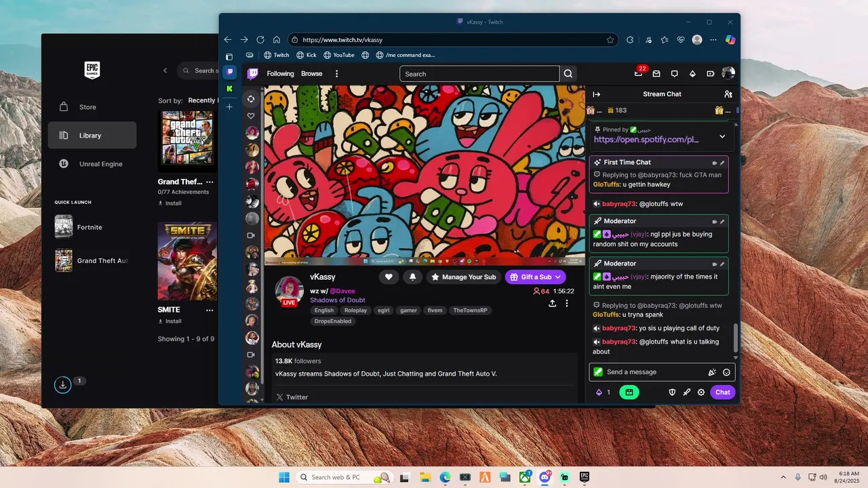Click Epic Games back chevron
This screenshot has width=868, height=488.
pos(165,70)
